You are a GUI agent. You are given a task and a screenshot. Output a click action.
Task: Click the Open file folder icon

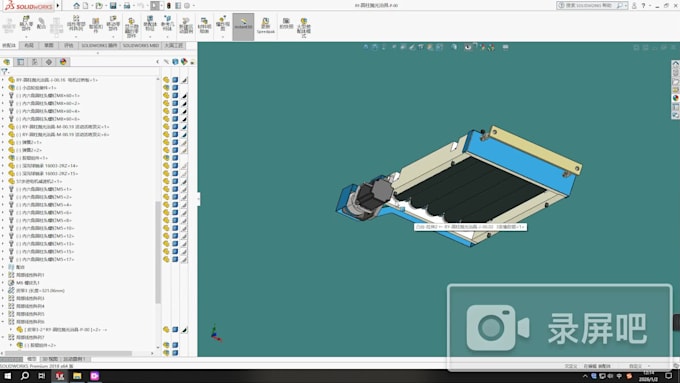pyautogui.click(x=99, y=6)
